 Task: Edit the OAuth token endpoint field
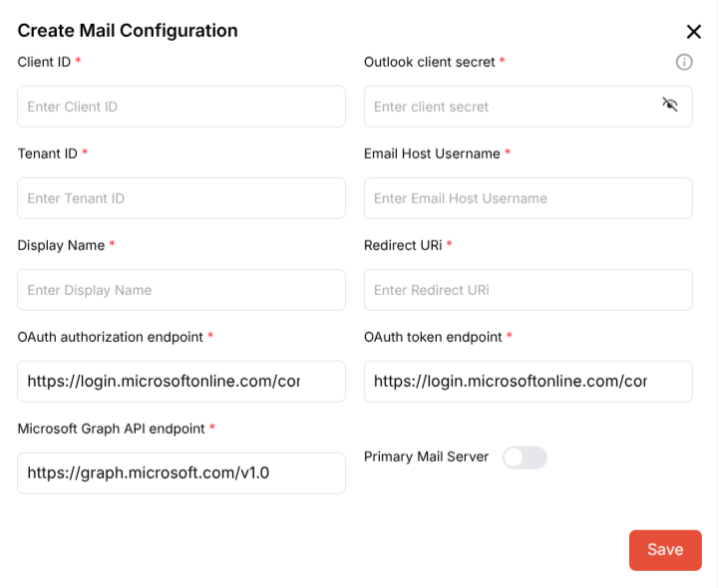(x=528, y=381)
